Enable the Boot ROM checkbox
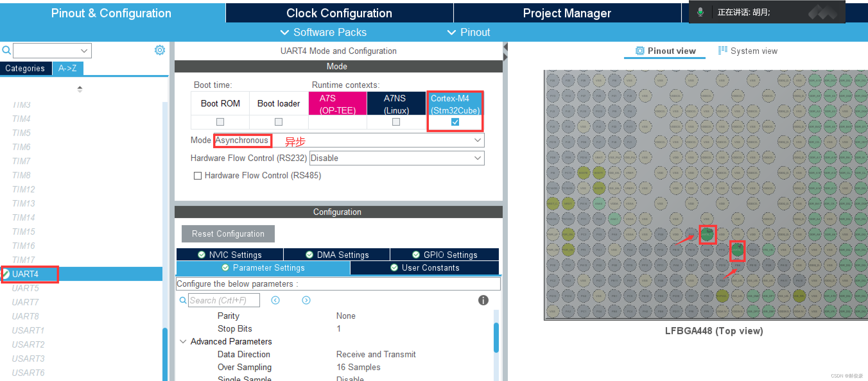Viewport: 868px width, 381px height. tap(220, 122)
